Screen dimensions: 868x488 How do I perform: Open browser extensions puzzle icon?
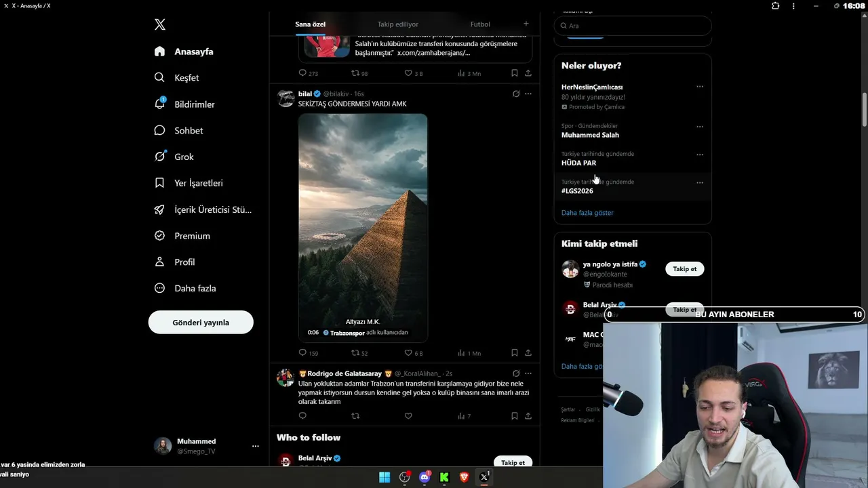click(776, 6)
